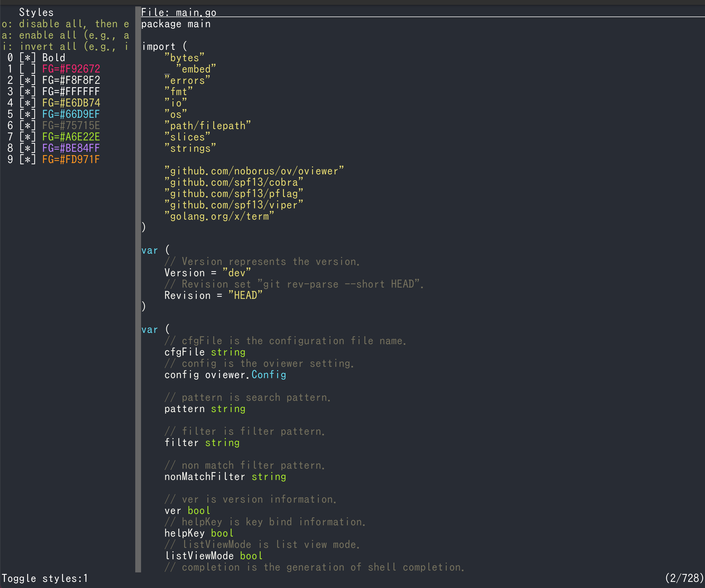705x588 pixels.
Task: Click the 'helpKey bool' declaration
Action: tap(199, 533)
